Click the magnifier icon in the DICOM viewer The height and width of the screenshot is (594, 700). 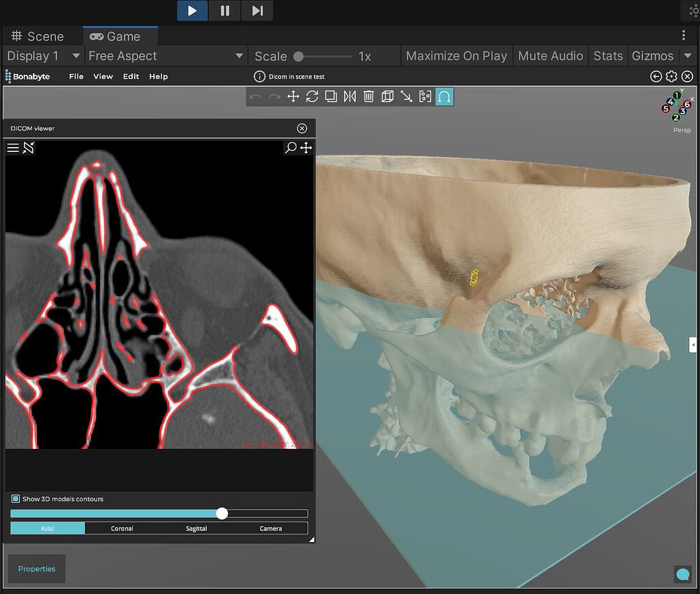click(290, 147)
